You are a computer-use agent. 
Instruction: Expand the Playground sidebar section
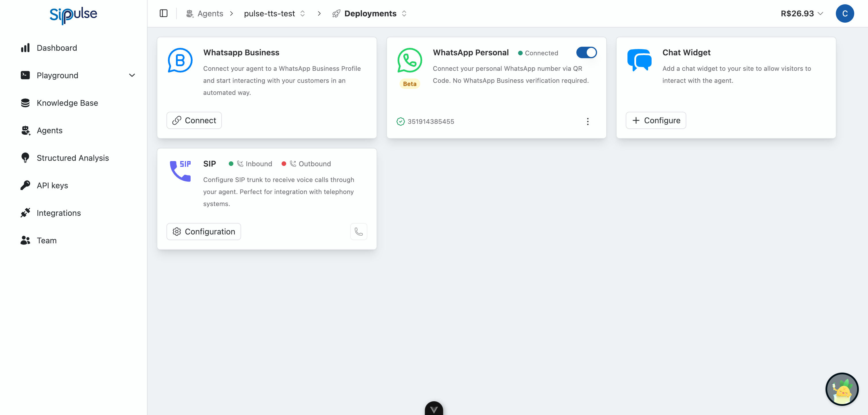[x=132, y=75]
